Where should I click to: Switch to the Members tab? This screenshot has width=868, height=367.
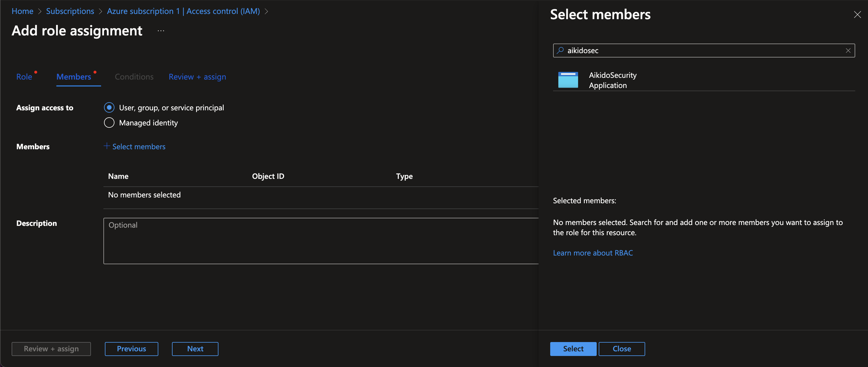[74, 77]
